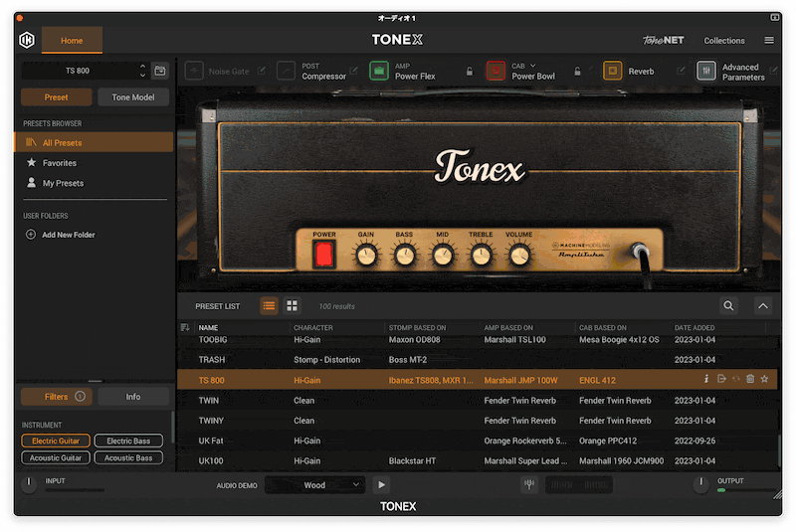The image size is (796, 532).
Task: Toggle Electric Bass instrument filter
Action: [128, 441]
